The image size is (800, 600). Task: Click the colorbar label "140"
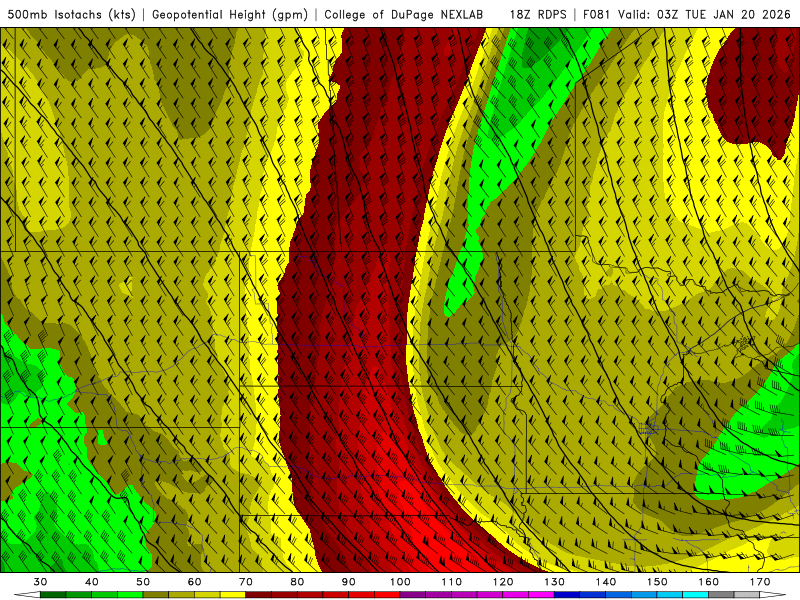click(606, 582)
